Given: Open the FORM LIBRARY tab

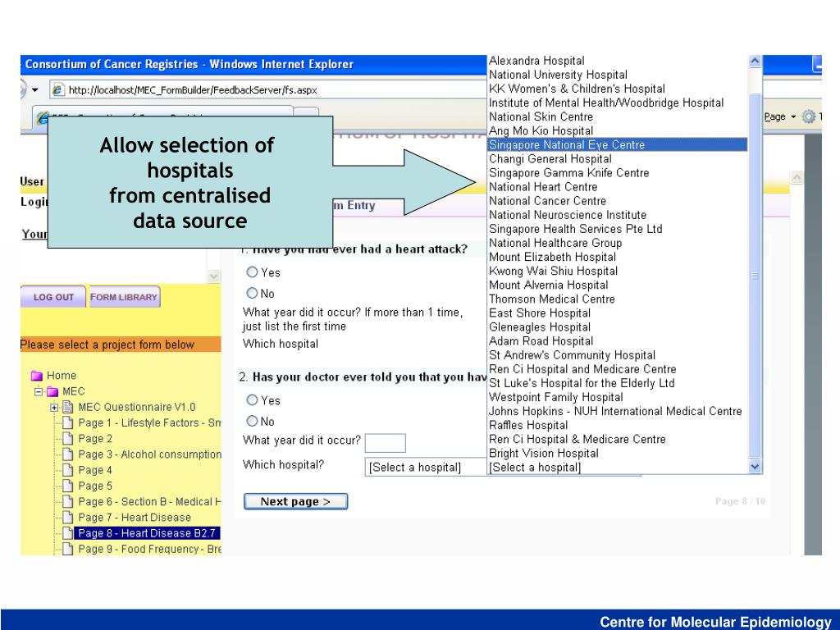Looking at the screenshot, I should [x=124, y=297].
